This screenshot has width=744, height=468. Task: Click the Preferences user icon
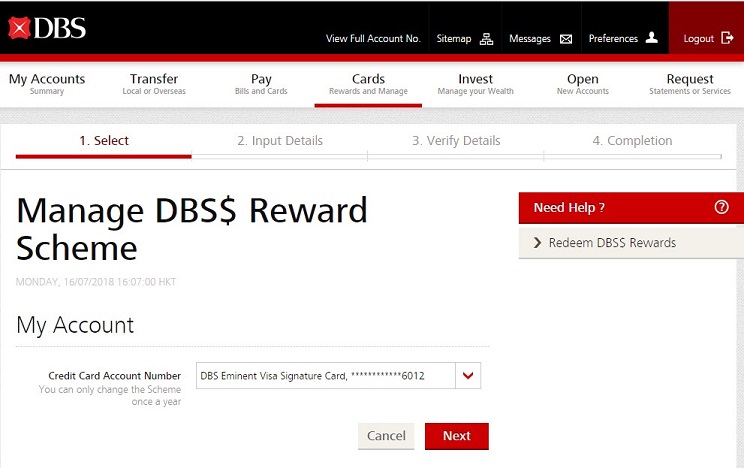652,38
